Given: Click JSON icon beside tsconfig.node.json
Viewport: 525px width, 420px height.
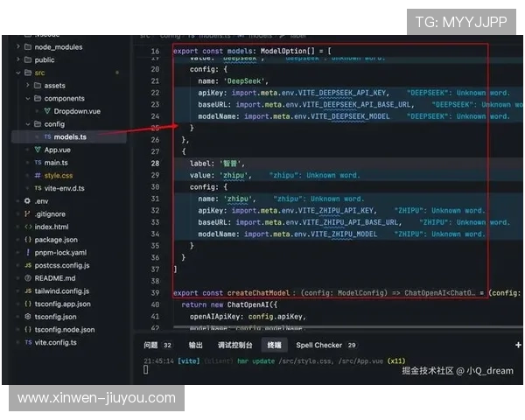Looking at the screenshot, I should (28, 330).
